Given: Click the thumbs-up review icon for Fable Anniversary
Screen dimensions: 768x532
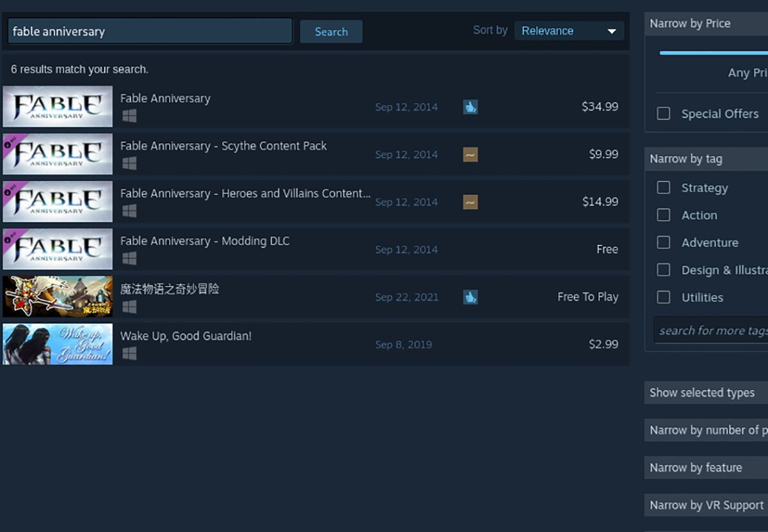Looking at the screenshot, I should click(470, 107).
